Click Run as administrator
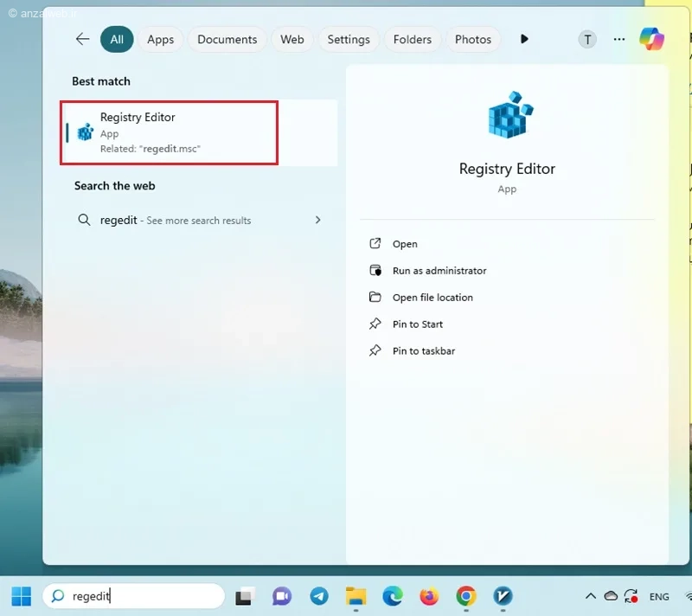The height and width of the screenshot is (616, 692). [439, 271]
